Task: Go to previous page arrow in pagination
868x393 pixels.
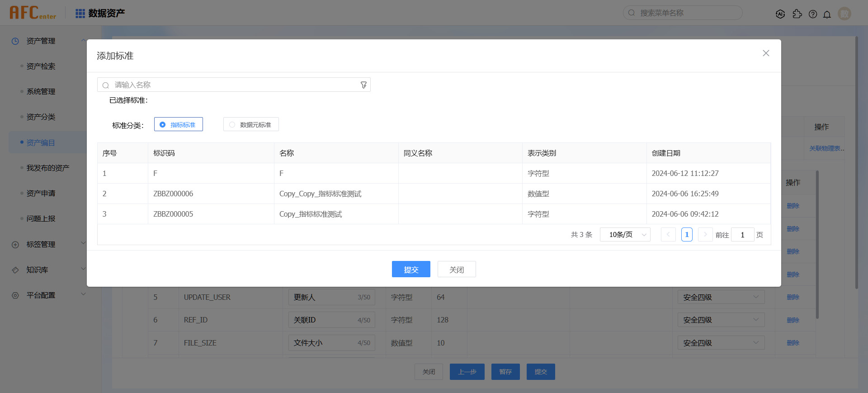Action: click(x=668, y=235)
